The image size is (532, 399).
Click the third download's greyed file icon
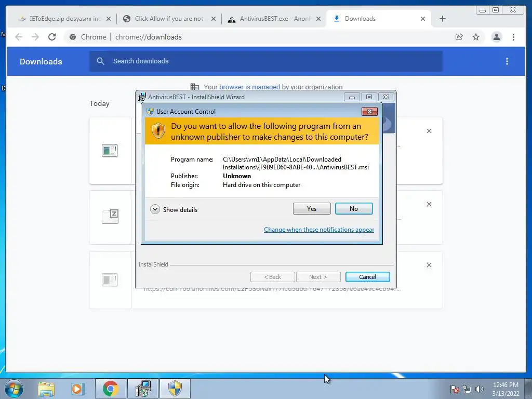110,280
